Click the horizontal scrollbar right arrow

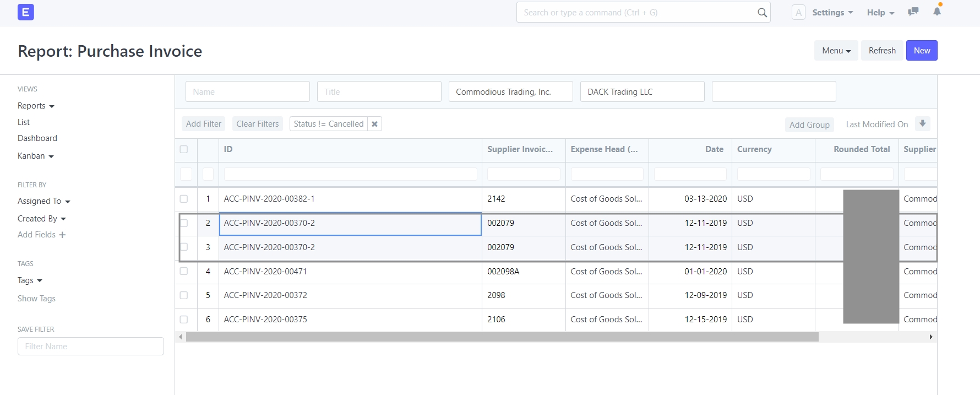coord(931,337)
